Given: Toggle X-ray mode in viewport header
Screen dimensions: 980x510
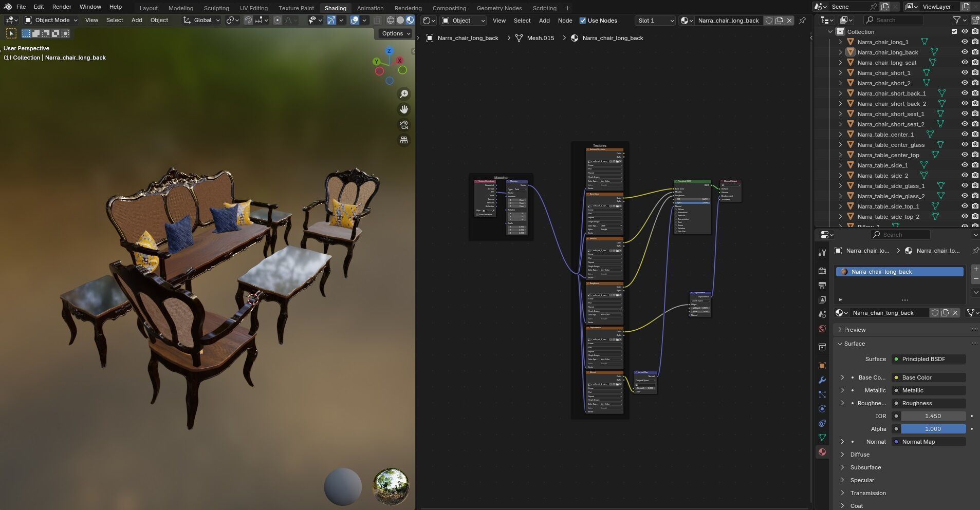Looking at the screenshot, I should (377, 21).
